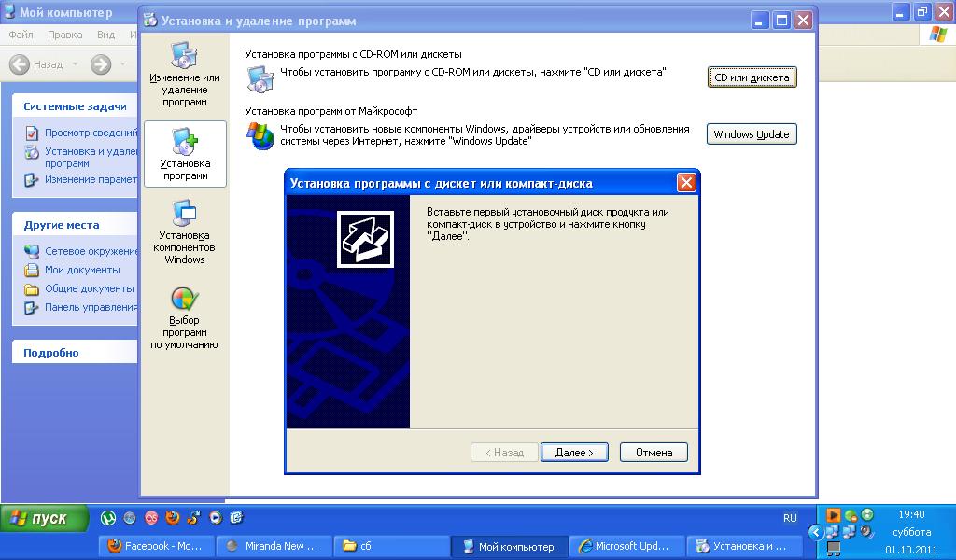This screenshot has width=956, height=560.
Task: Open "Сетевое окружение" link text
Action: [x=91, y=251]
